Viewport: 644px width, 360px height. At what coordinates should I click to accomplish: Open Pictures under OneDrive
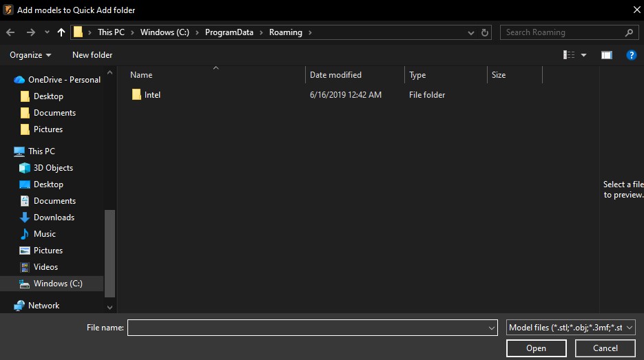[x=48, y=129]
